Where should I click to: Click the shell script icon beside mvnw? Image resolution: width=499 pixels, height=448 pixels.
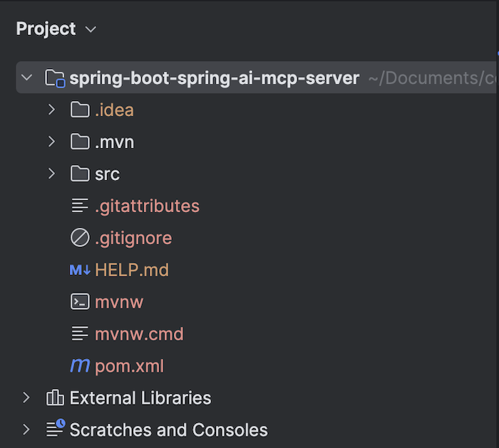click(x=80, y=301)
